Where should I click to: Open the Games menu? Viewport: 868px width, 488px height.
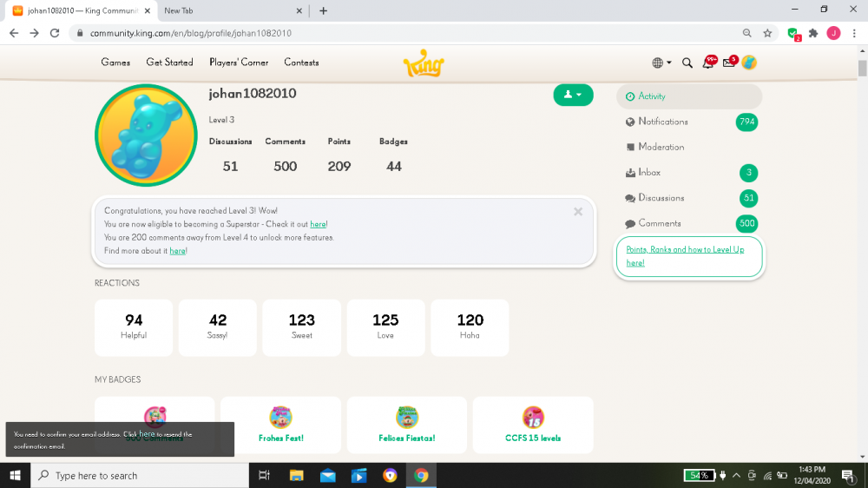click(x=115, y=63)
